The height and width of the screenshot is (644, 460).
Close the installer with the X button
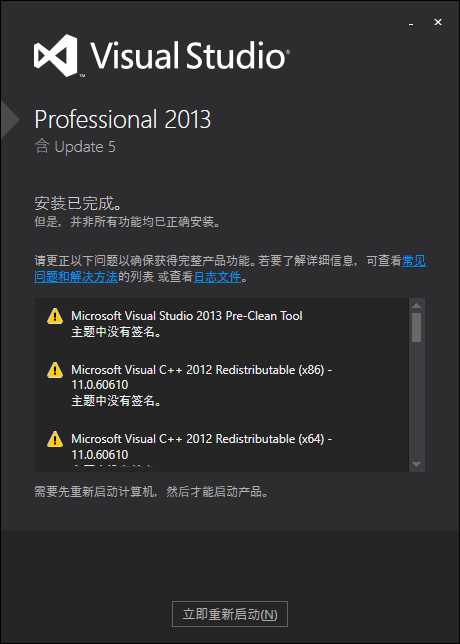tap(438, 23)
